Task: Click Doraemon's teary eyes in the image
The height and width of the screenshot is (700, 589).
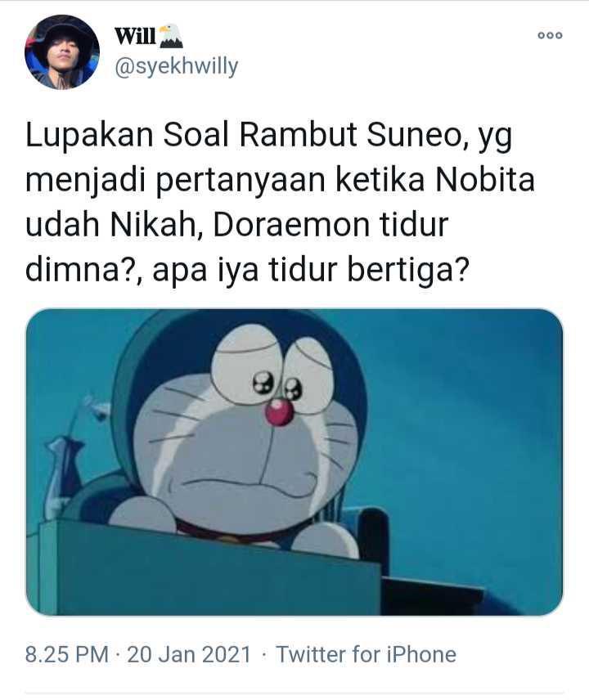Action: [x=273, y=367]
